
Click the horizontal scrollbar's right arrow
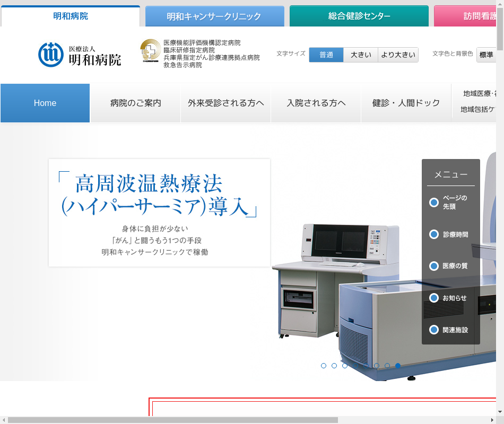pyautogui.click(x=492, y=420)
